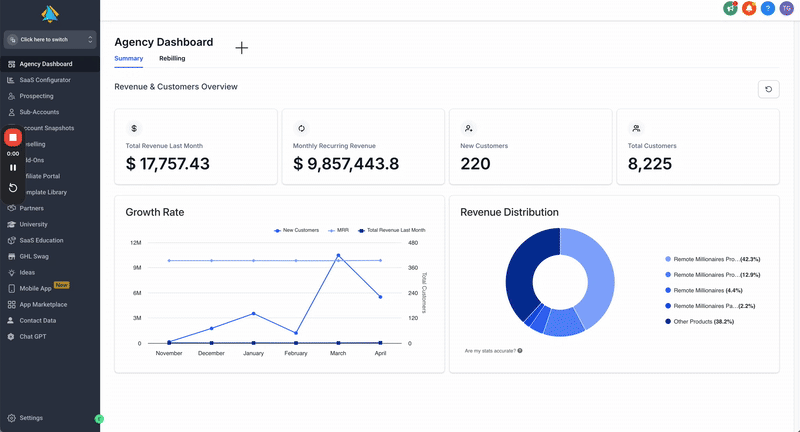
Task: Open Settings in the sidebar
Action: pyautogui.click(x=30, y=418)
